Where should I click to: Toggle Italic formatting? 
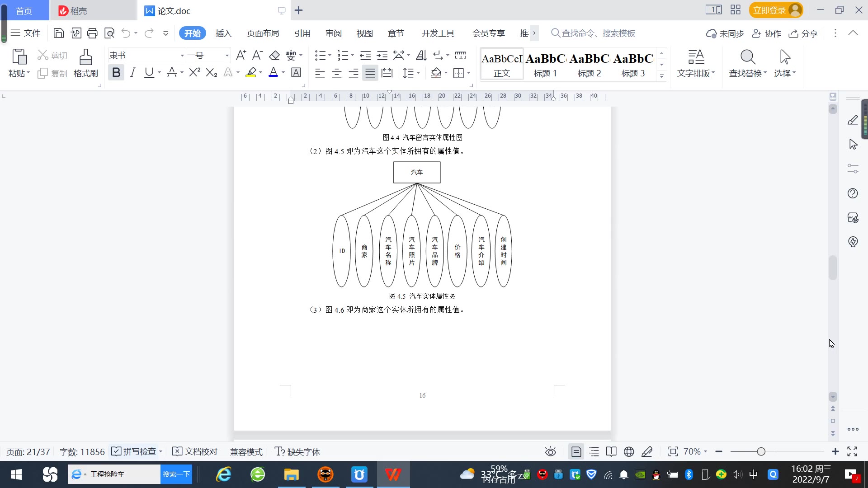point(132,72)
